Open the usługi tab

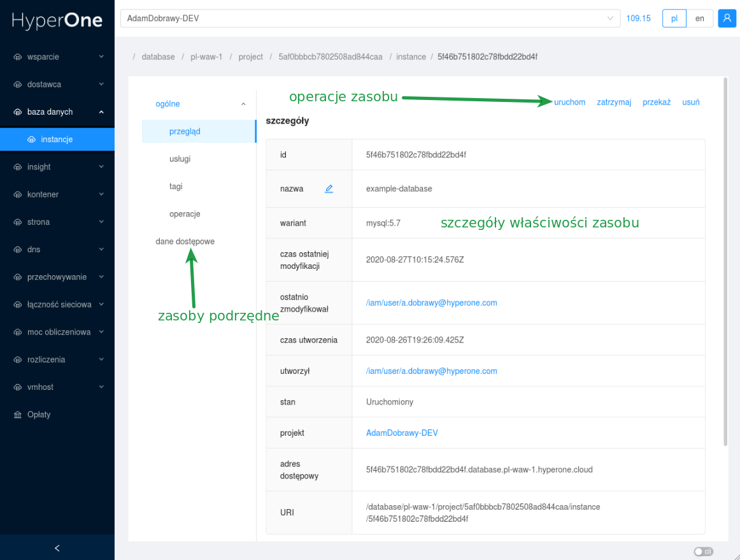coord(180,159)
